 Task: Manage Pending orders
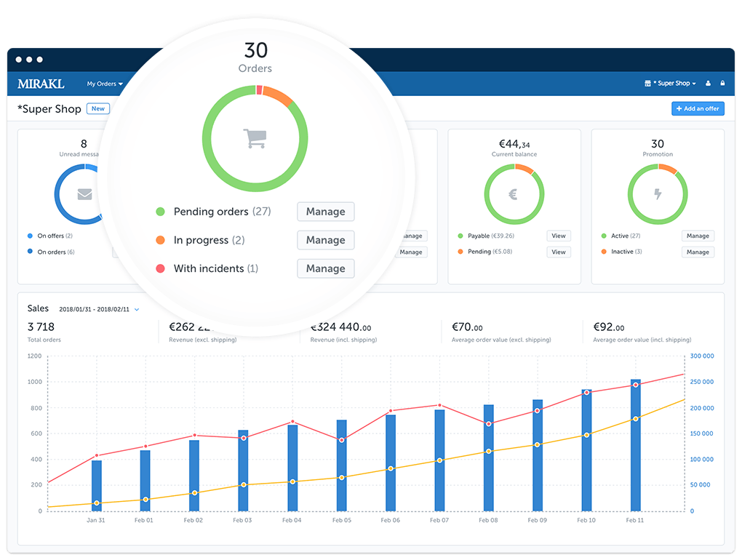point(325,212)
